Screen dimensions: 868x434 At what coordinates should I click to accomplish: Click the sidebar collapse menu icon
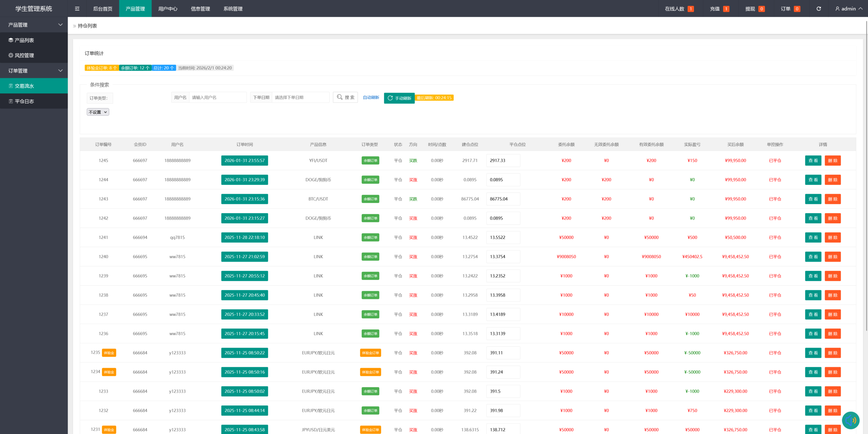point(77,9)
